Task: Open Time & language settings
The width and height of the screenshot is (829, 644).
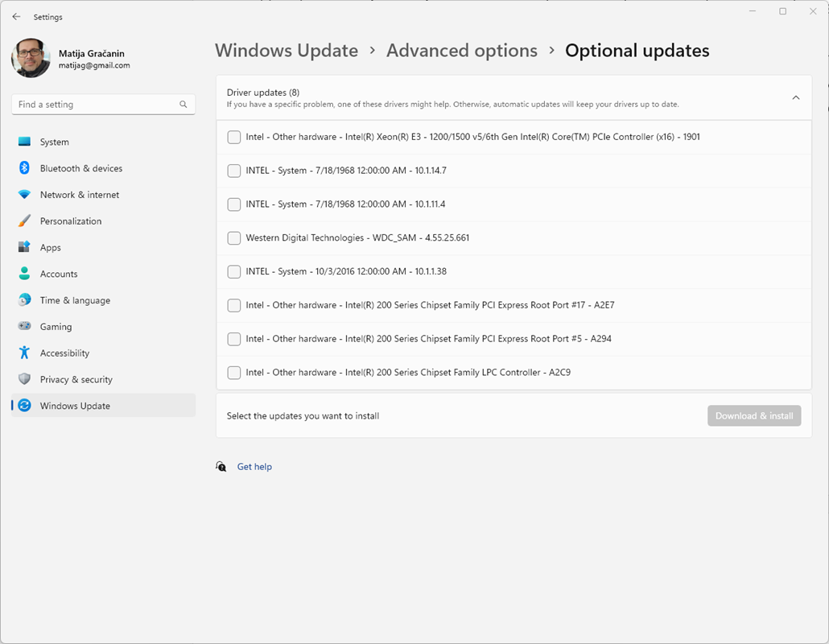Action: [x=103, y=300]
